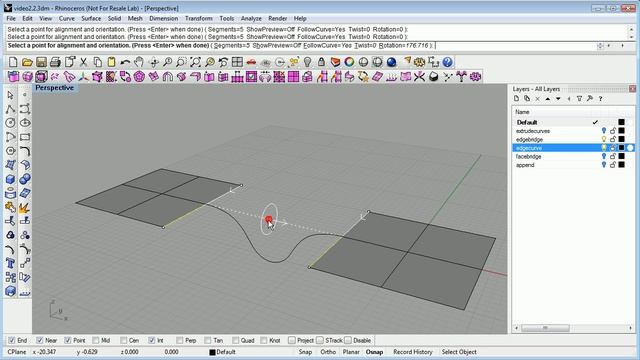This screenshot has width=640, height=360.
Task: Select the Pan hand tool
Action: coord(139,62)
